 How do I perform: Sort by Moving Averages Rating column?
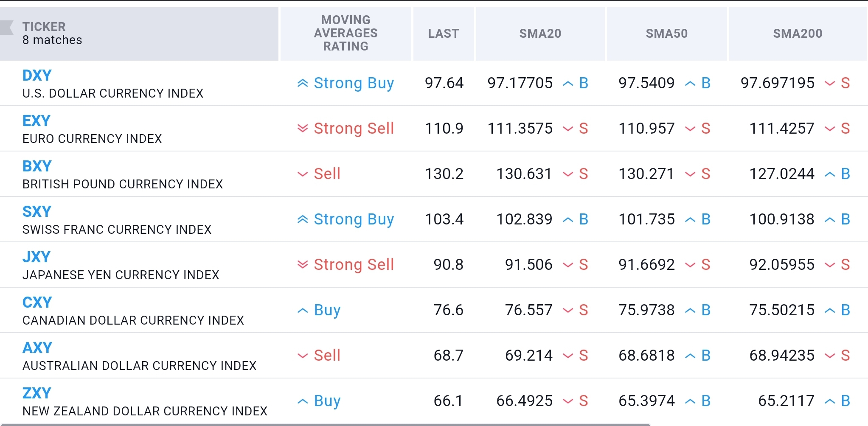point(346,33)
